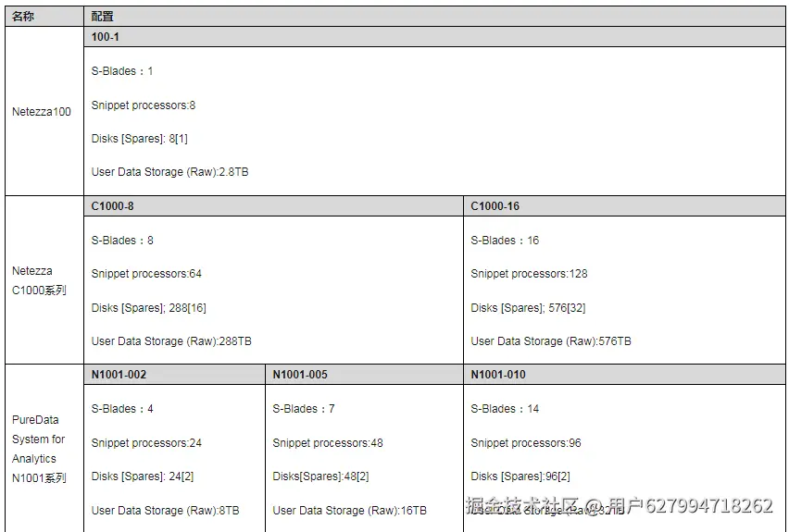Select "User Data Storage (Raw):16TB"
Viewport: 789px width, 532px height.
click(350, 511)
